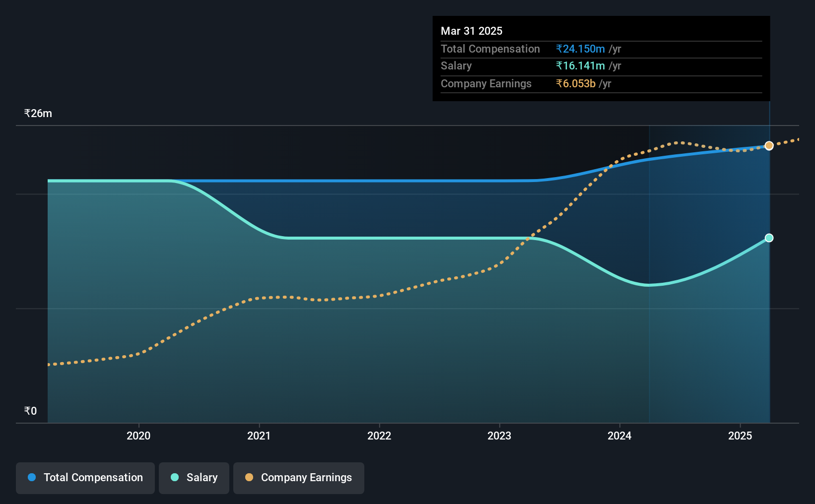This screenshot has width=815, height=504.
Task: Click the Mar 31 2025 tooltip date
Action: coord(472,31)
